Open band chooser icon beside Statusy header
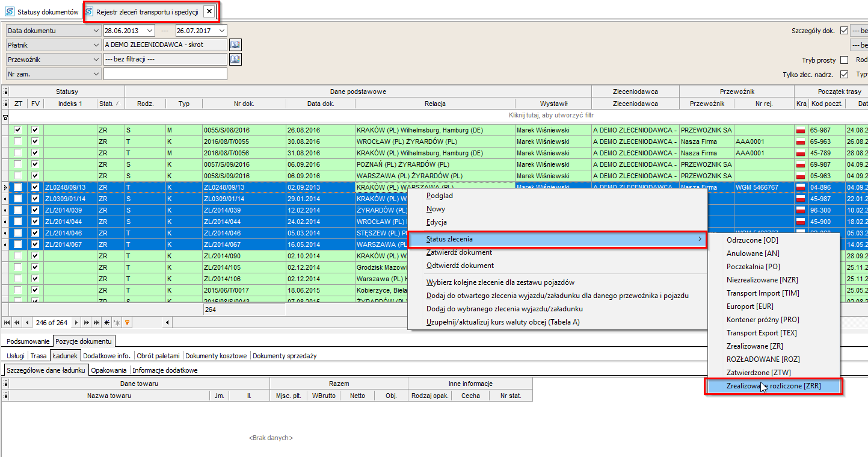The image size is (868, 457). [5, 92]
